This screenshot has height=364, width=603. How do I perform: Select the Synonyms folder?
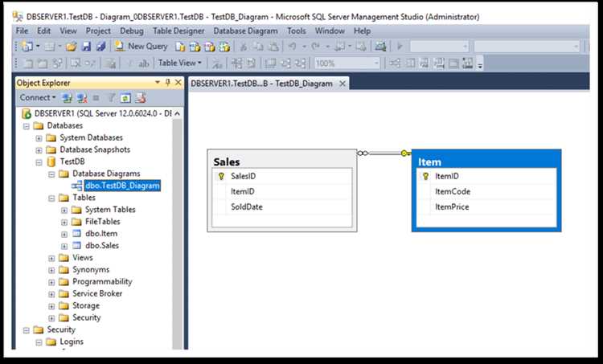(91, 270)
